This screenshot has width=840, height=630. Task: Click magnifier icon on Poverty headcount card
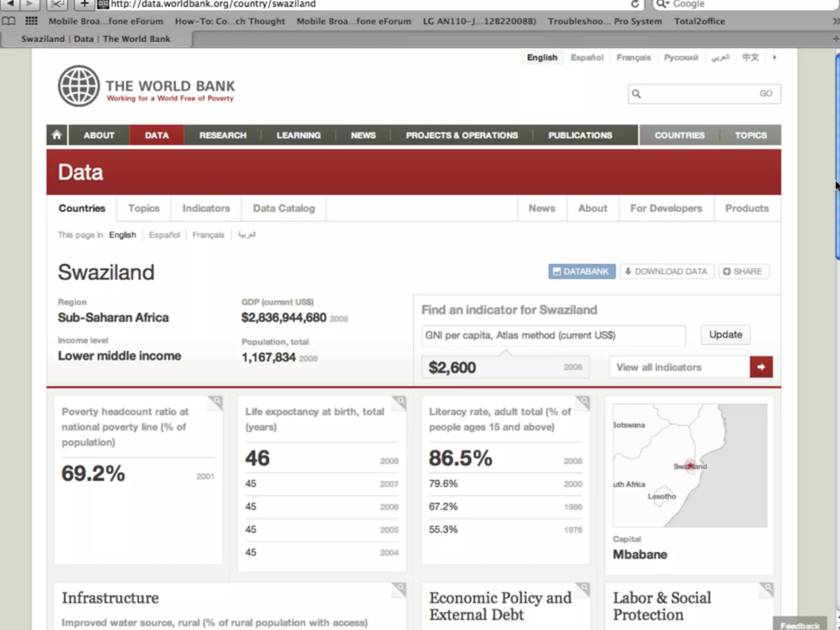click(216, 402)
